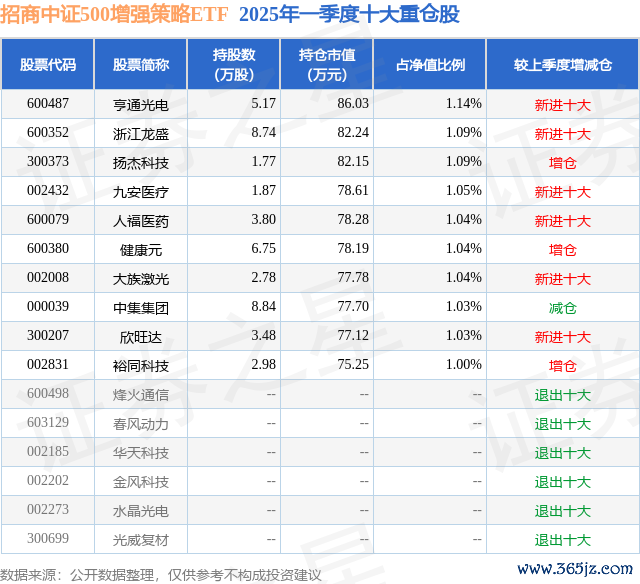
Task: Open 欣旺达 stock row
Action: 141,337
